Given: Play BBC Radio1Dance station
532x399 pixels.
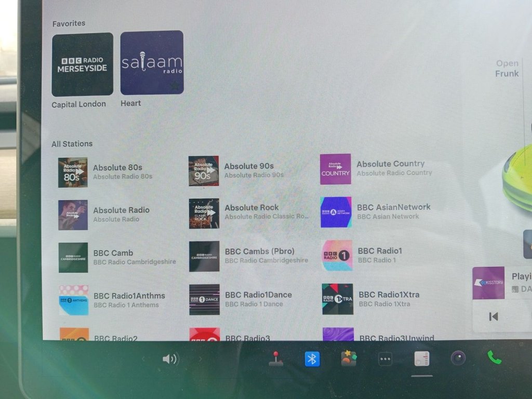Looking at the screenshot, I should (x=204, y=299).
